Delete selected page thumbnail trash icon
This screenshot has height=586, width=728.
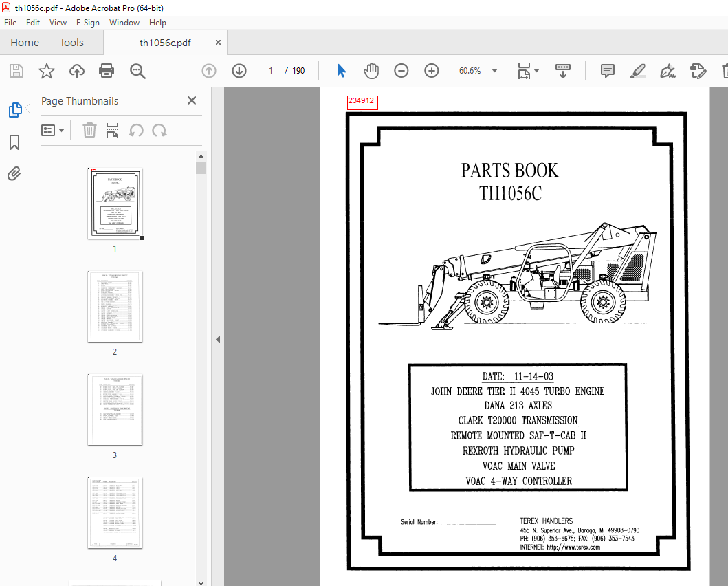(x=89, y=131)
